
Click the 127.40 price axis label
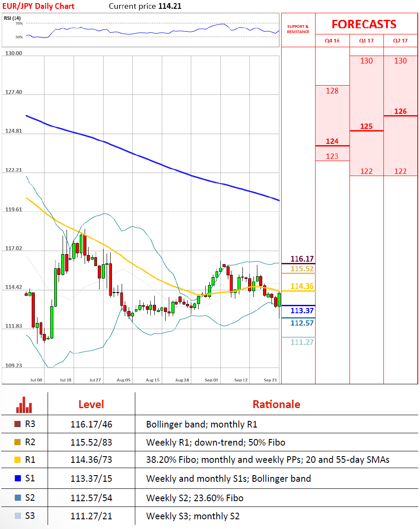coord(14,92)
